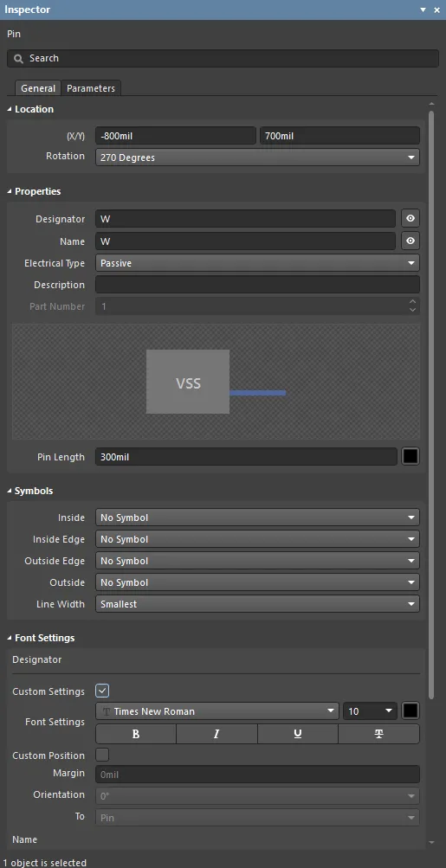Click the Bold font style icon

pyautogui.click(x=136, y=734)
